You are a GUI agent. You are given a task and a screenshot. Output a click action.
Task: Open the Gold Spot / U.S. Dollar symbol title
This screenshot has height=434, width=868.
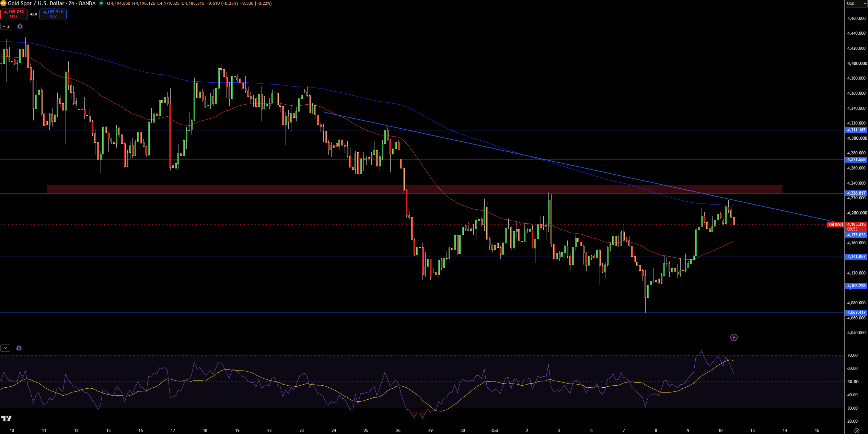point(51,3)
